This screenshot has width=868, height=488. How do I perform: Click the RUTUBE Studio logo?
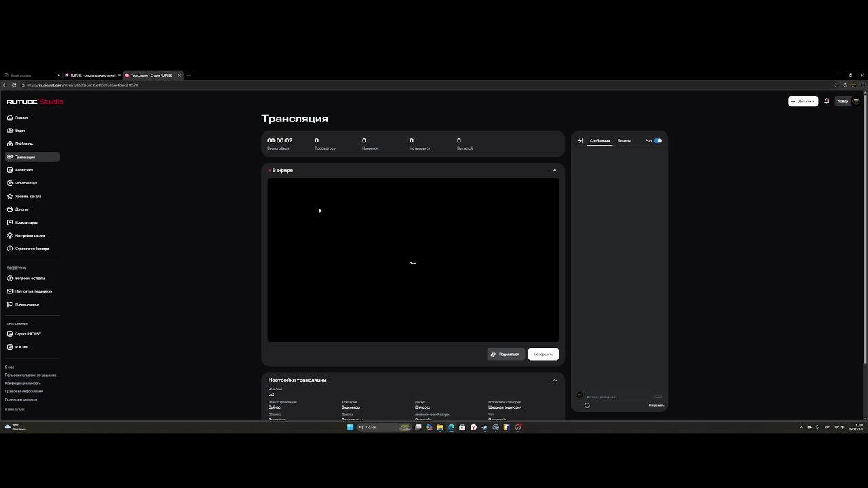tap(35, 102)
